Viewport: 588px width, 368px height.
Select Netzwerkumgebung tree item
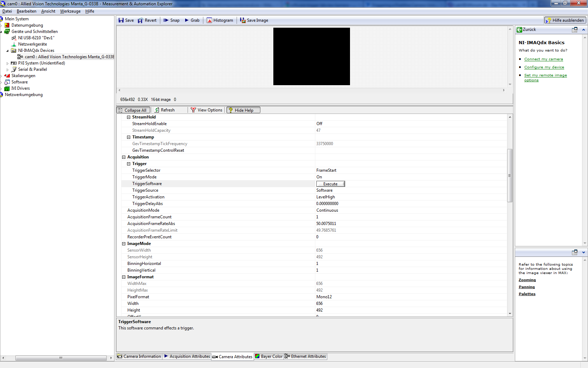[23, 95]
